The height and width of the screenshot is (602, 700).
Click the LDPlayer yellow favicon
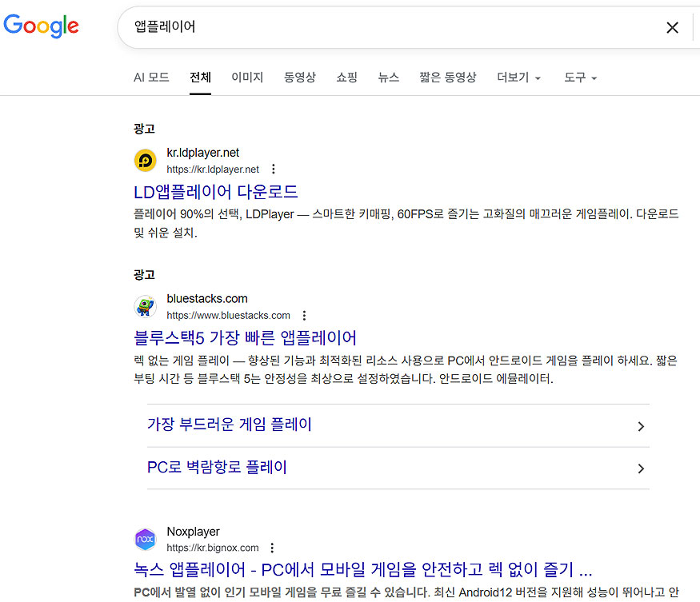coord(145,161)
